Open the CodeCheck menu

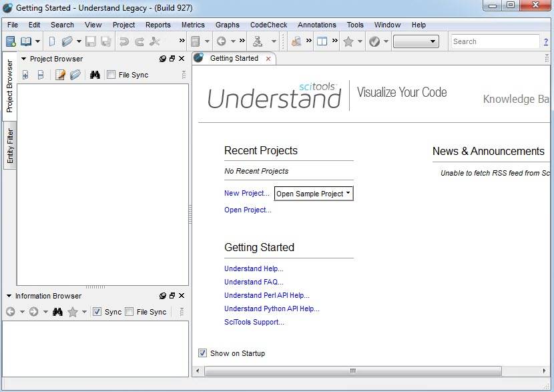[268, 25]
